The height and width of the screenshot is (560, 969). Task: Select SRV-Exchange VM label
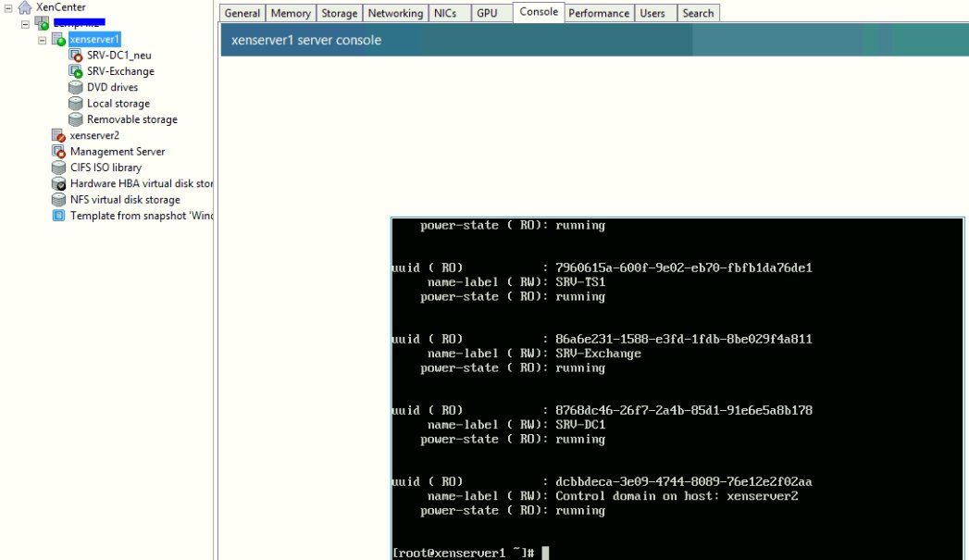point(120,71)
